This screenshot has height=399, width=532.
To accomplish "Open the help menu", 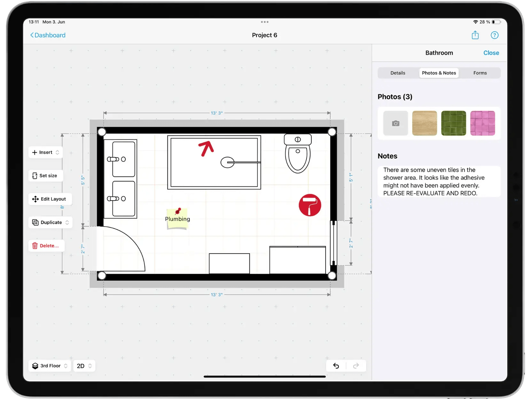I will point(495,35).
